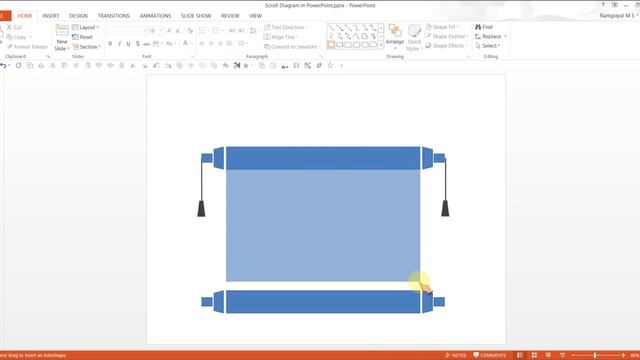Switch to Slide Sorter view

534,355
